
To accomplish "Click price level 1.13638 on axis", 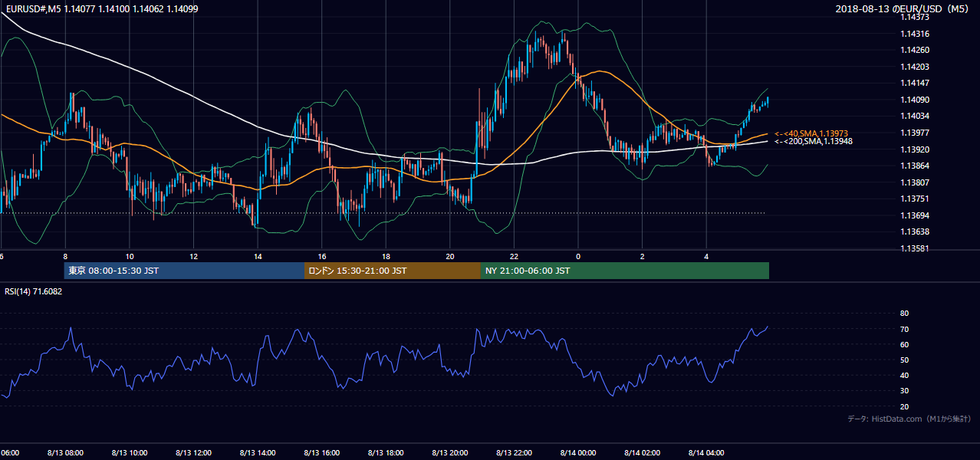I will point(915,232).
